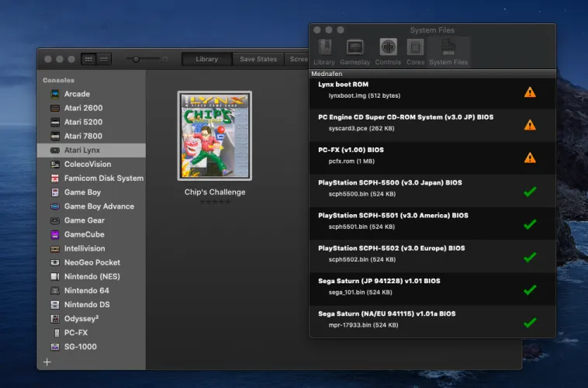Select the Chip's Challenge cover art
The height and width of the screenshot is (388, 588).
coord(214,137)
